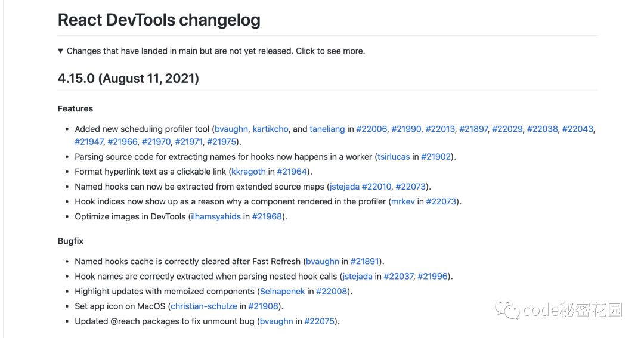Open pull request #21891
Viewport: 644px width, 338px height.
(x=366, y=261)
